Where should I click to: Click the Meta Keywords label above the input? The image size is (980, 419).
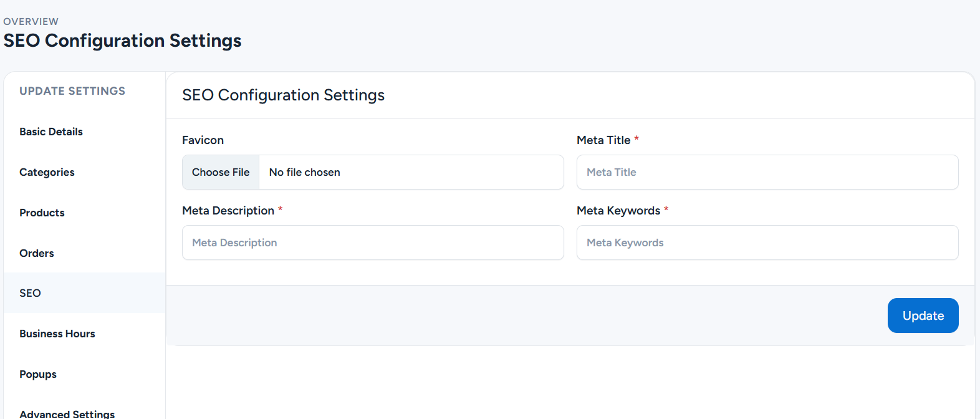618,211
